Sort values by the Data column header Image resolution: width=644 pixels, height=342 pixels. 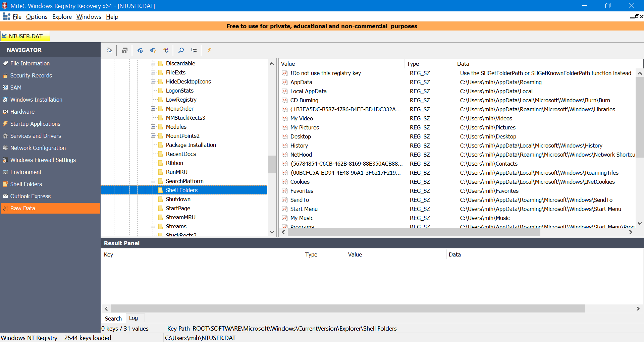(x=549, y=64)
